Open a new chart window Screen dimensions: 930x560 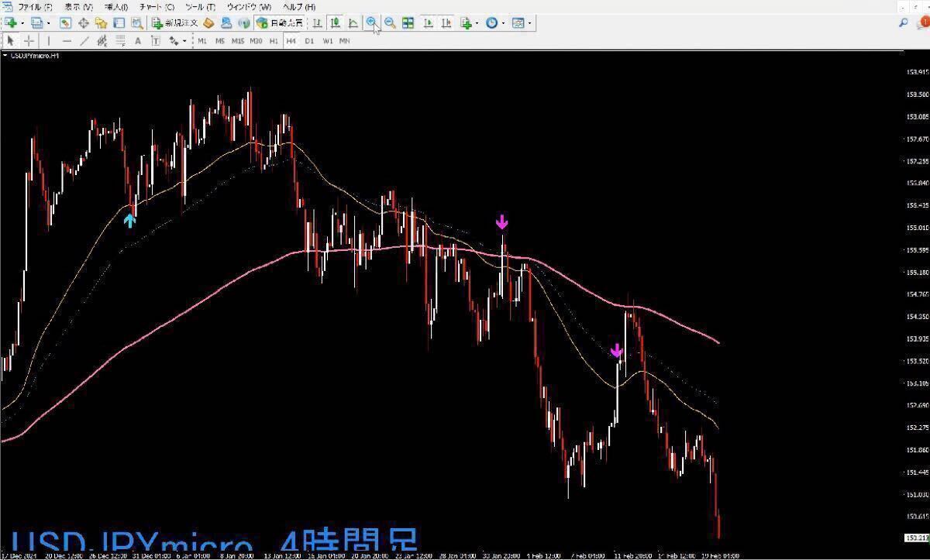[11, 22]
